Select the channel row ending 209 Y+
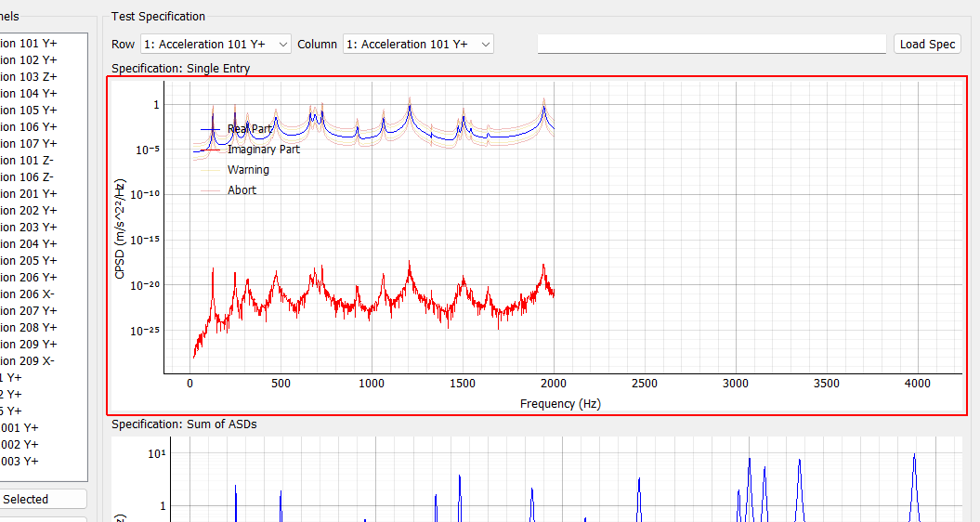Image resolution: width=980 pixels, height=522 pixels. 43,345
